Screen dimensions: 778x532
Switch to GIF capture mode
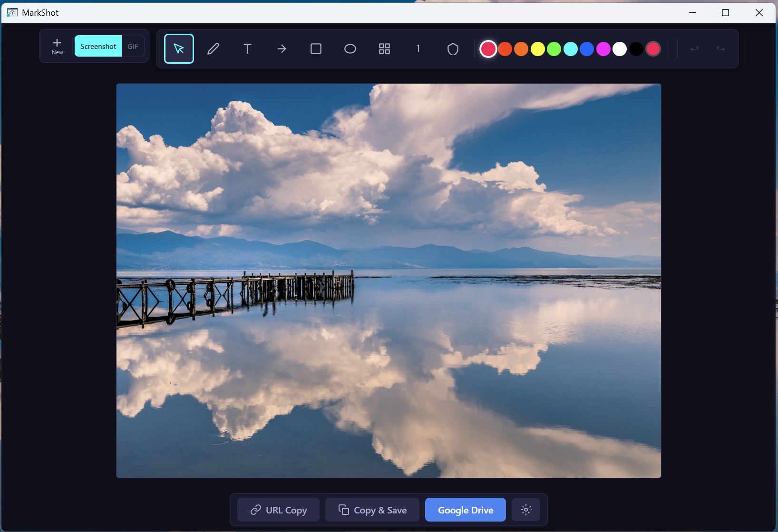(x=133, y=46)
